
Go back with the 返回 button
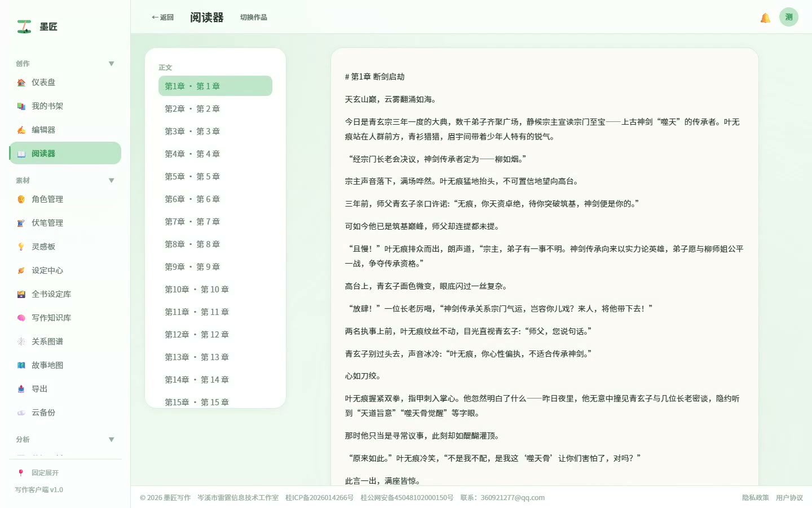pos(162,17)
